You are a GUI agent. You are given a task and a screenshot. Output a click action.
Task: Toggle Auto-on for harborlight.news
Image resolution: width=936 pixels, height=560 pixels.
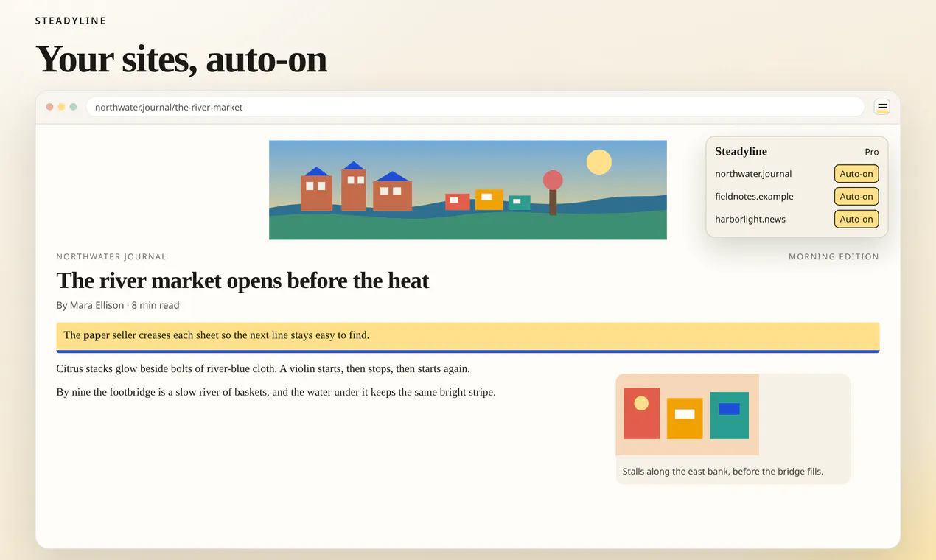click(856, 219)
